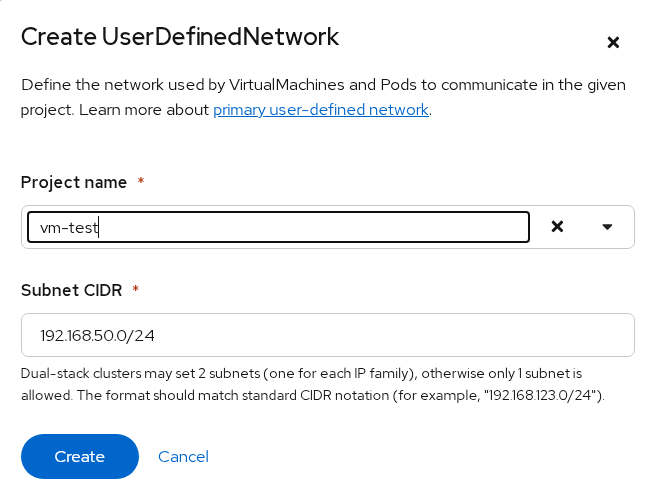Click the Create UserDefinedNetwork dialog title

[180, 37]
